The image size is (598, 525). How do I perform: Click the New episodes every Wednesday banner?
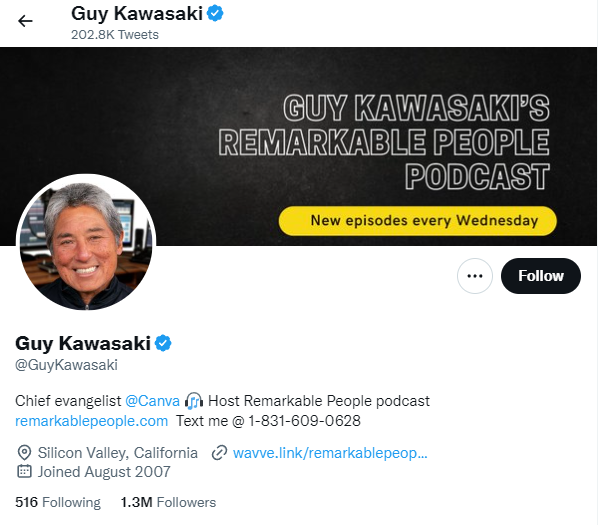point(418,221)
